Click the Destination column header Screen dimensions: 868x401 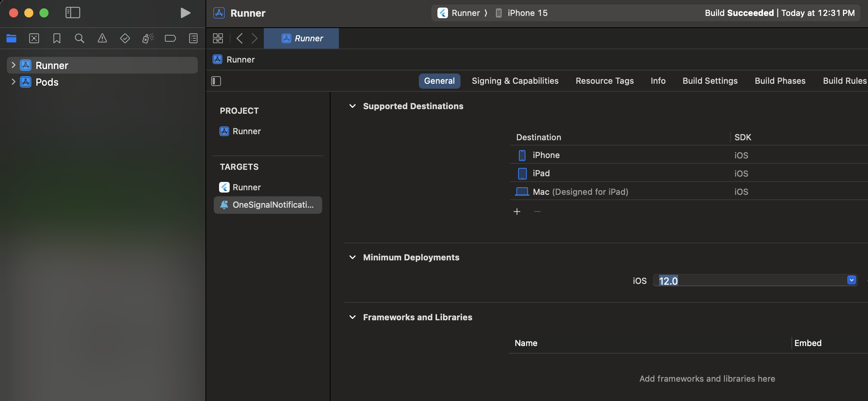click(x=539, y=137)
